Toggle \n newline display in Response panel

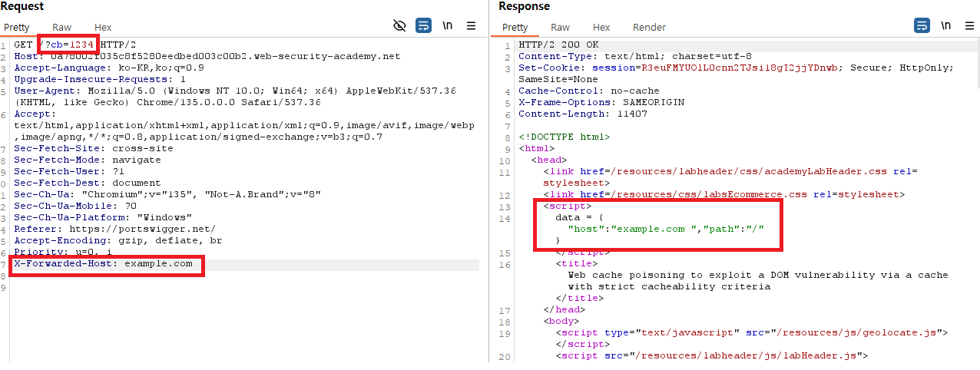[945, 25]
